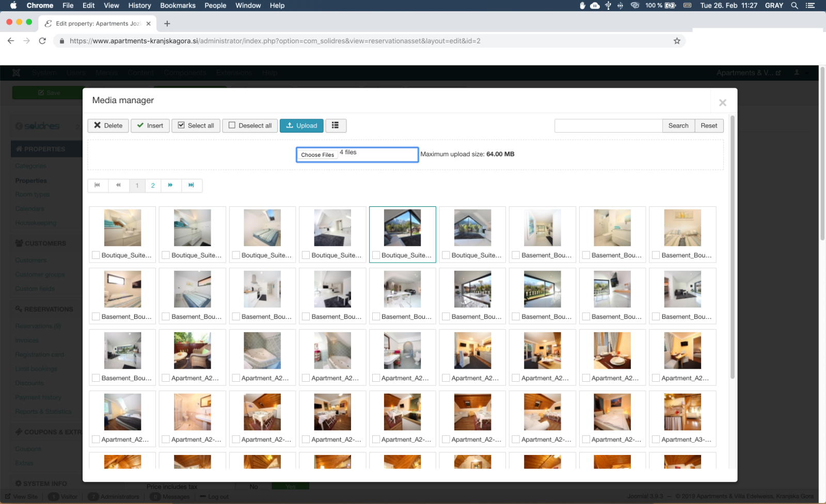Go to previous page arrow
Screen dimensions: 826x504
[x=118, y=185]
